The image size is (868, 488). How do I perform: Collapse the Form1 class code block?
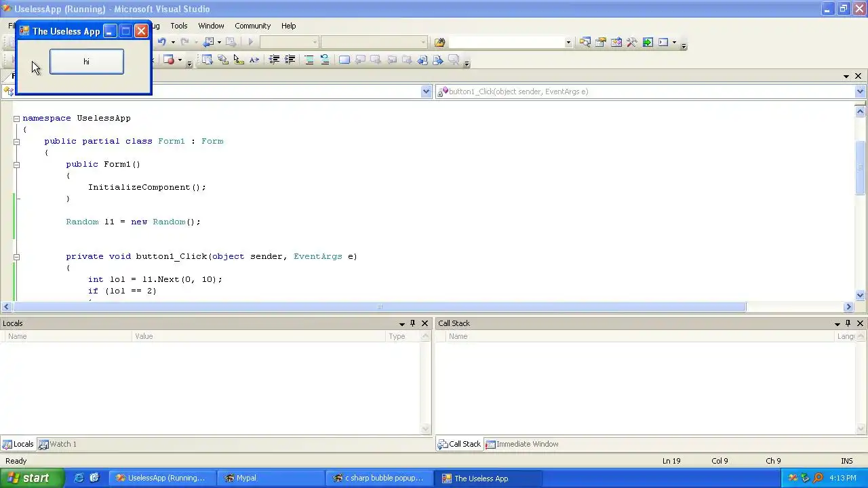16,142
